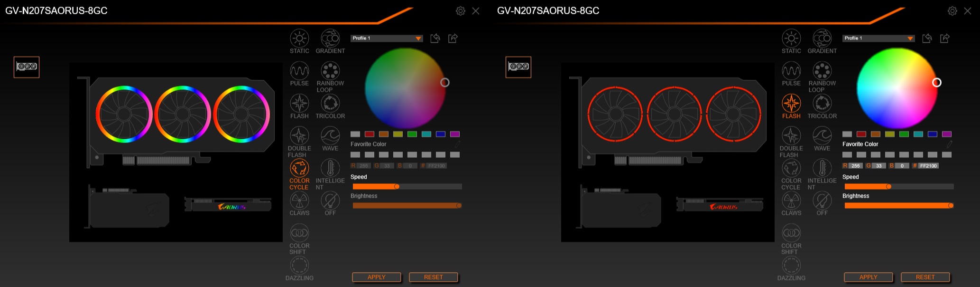The width and height of the screenshot is (980, 287).
Task: Open Profile 1 dropdown in left window
Action: click(x=387, y=38)
